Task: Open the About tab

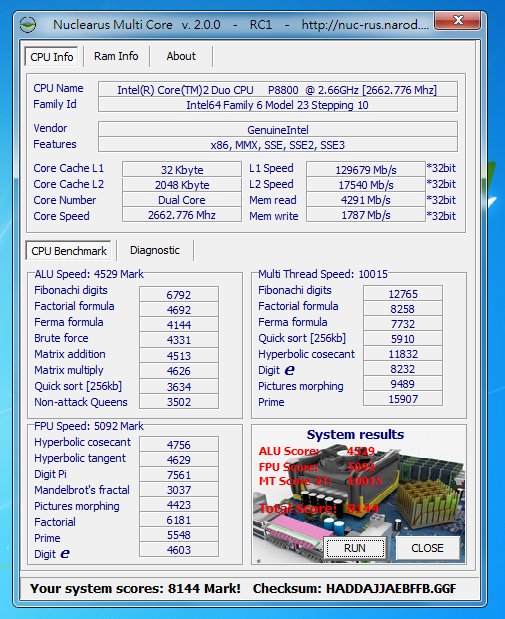Action: click(181, 56)
